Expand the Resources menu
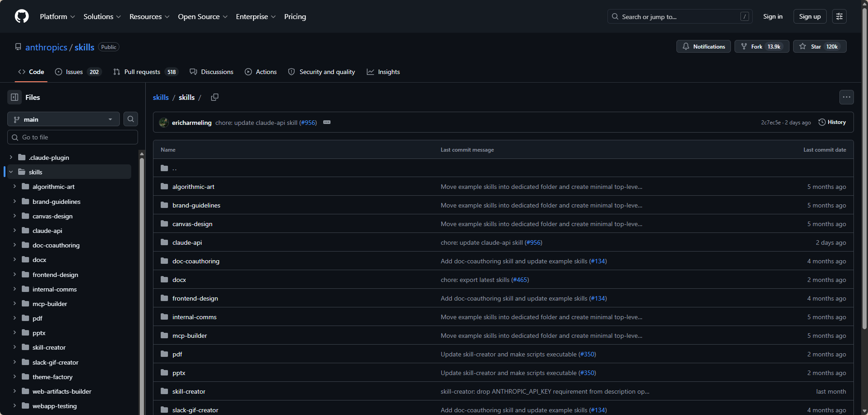The height and width of the screenshot is (415, 868). click(149, 16)
